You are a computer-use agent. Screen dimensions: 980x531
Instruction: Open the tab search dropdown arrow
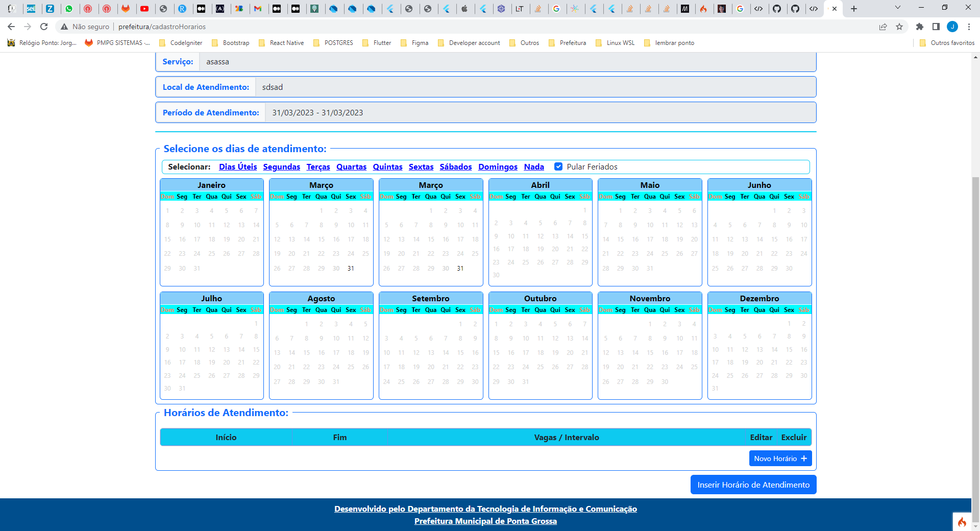point(897,8)
